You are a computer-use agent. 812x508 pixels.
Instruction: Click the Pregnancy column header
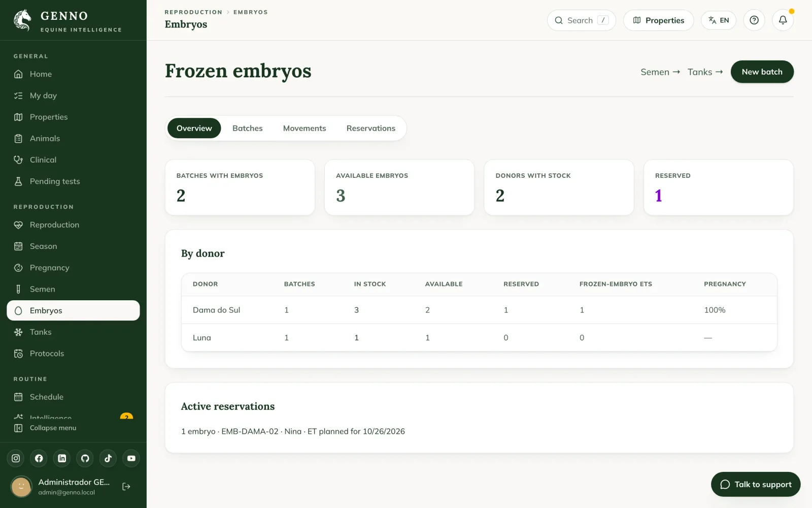[725, 284]
